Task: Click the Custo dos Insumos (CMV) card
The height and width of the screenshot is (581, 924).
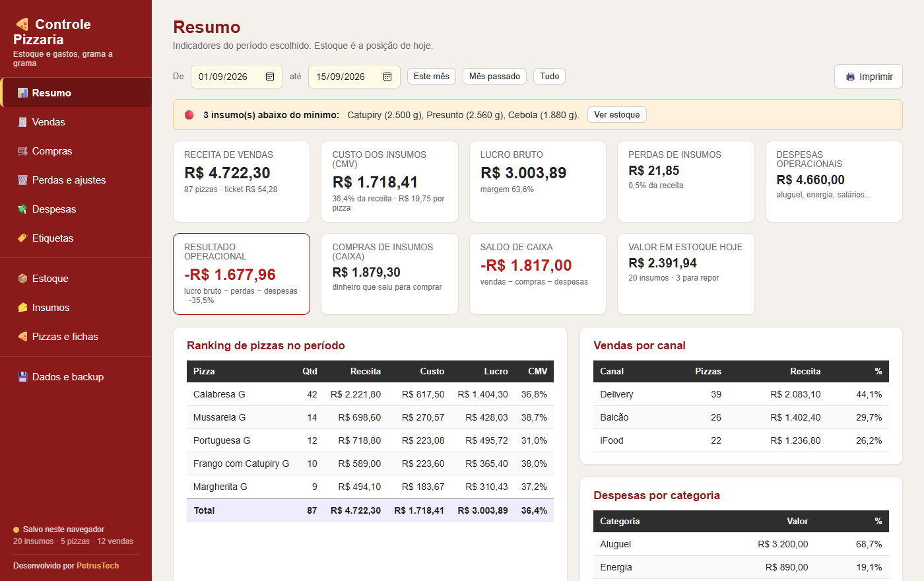Action: [389, 182]
